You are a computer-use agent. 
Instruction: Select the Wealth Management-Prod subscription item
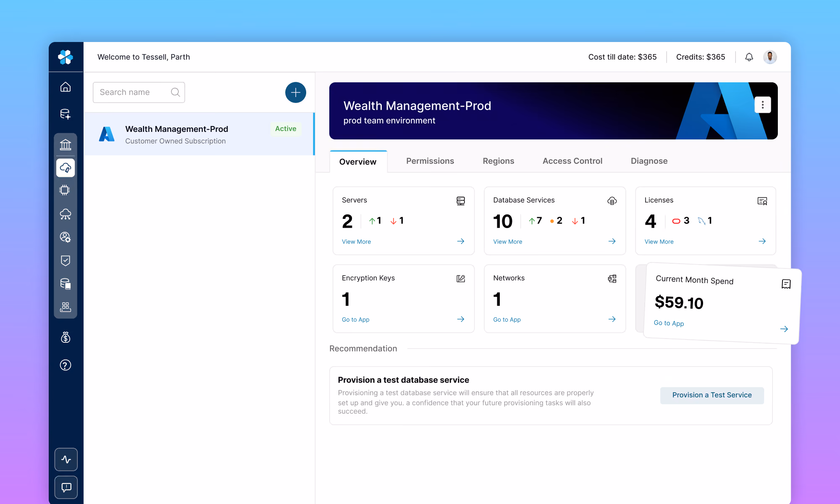(199, 134)
